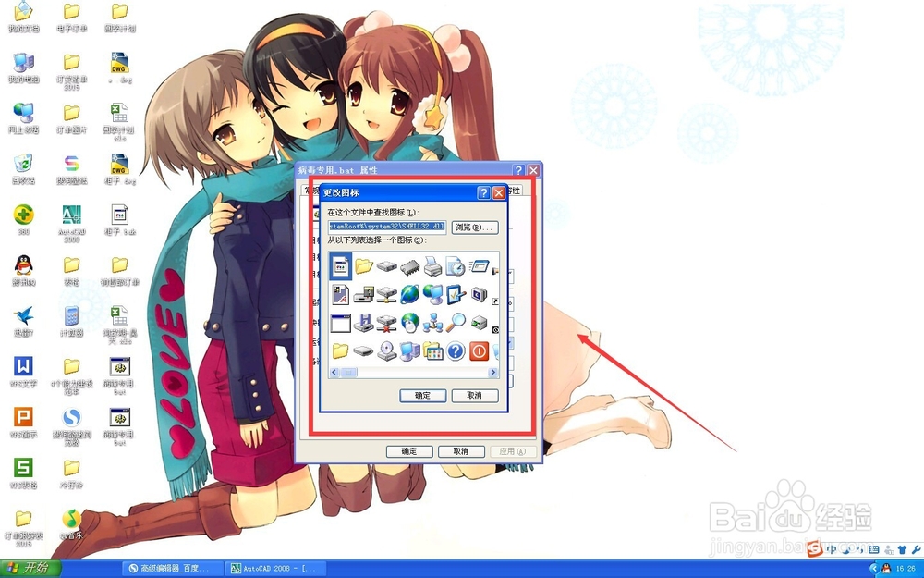Open the Sogou input wrench settings icon
The height and width of the screenshot is (578, 924).
(916, 549)
